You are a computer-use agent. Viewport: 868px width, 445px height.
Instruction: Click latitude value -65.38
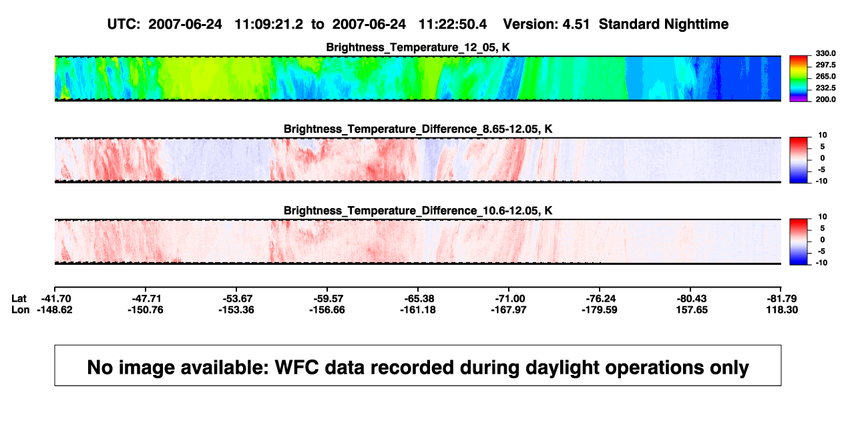pyautogui.click(x=417, y=298)
